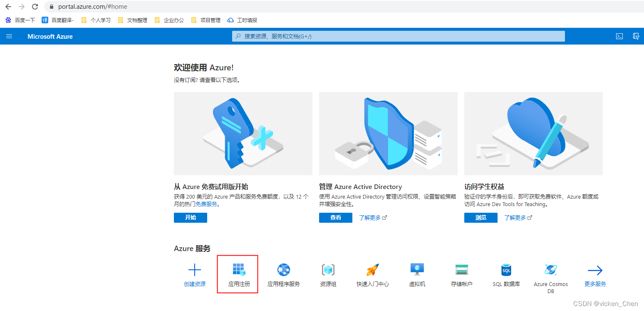Click the browser forward arrow

pyautogui.click(x=22, y=7)
